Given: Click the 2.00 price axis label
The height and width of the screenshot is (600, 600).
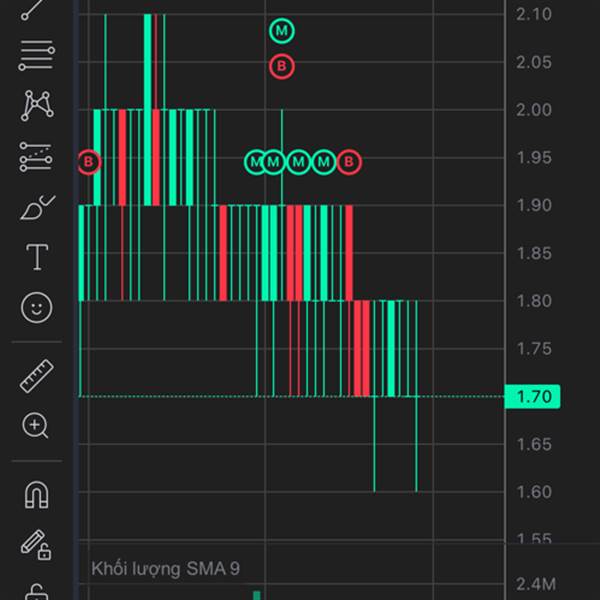Looking at the screenshot, I should [x=534, y=110].
